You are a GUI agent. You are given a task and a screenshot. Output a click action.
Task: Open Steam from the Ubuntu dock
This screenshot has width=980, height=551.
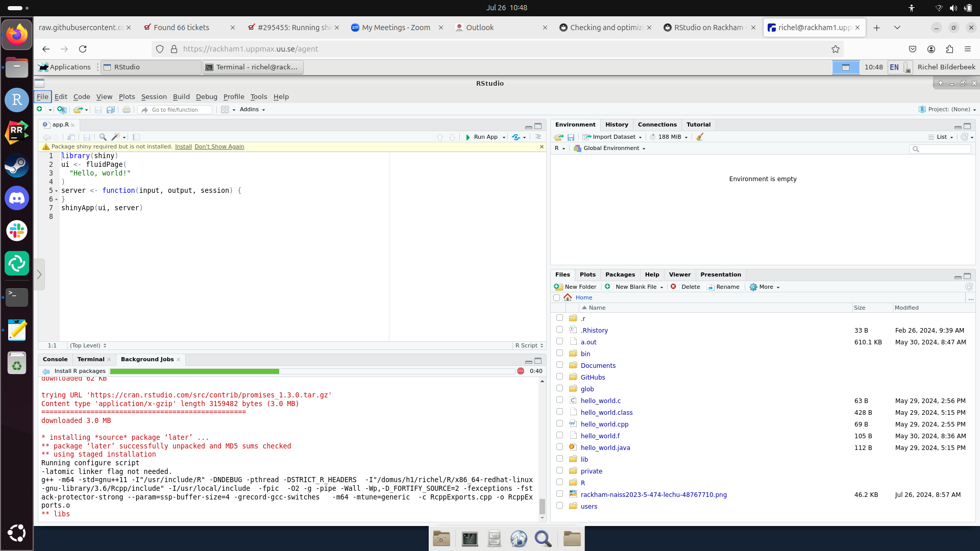(17, 165)
